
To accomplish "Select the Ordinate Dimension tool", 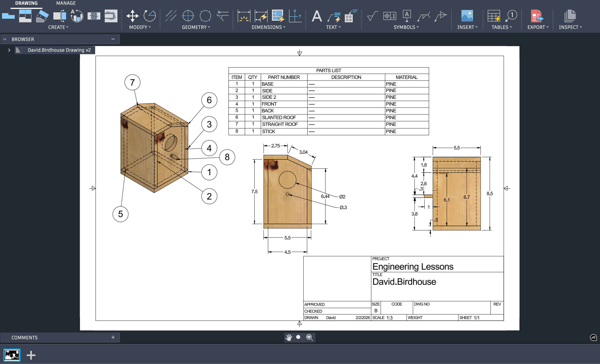I will [x=295, y=16].
